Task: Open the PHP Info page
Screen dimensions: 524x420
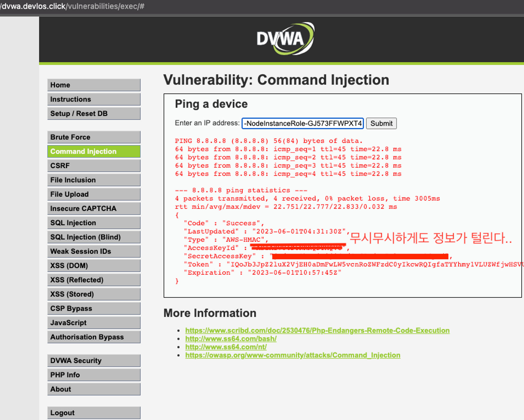Action: tap(94, 375)
